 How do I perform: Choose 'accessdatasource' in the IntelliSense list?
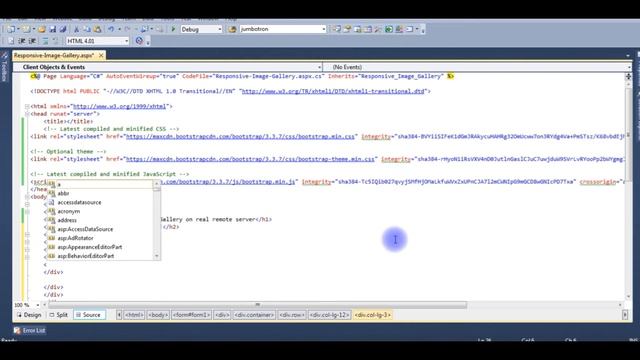pyautogui.click(x=100, y=202)
